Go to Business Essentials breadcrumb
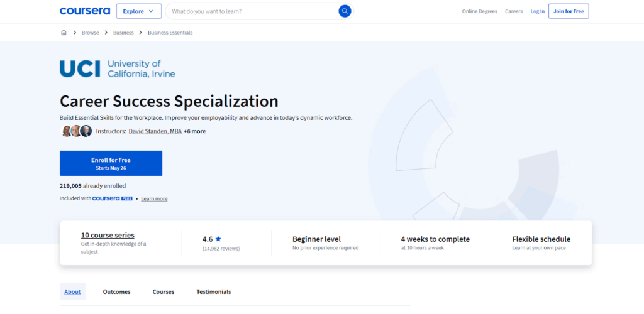 point(170,33)
